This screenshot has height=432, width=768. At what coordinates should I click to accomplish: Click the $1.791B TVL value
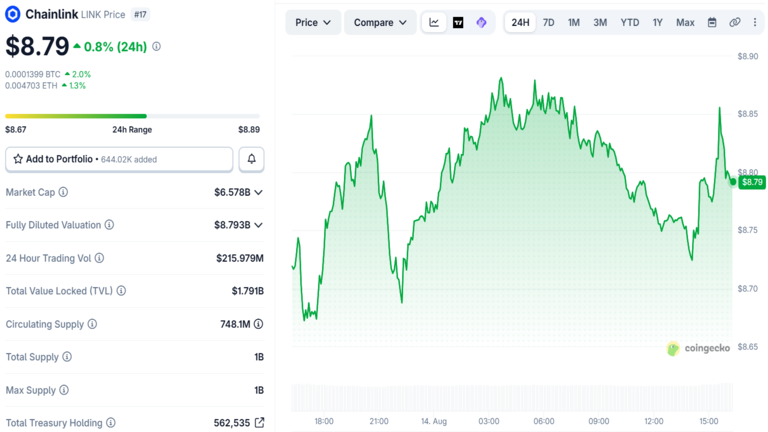(248, 291)
